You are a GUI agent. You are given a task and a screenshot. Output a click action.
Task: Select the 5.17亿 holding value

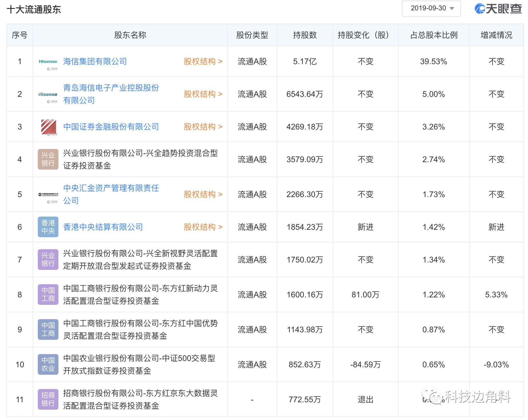(305, 62)
